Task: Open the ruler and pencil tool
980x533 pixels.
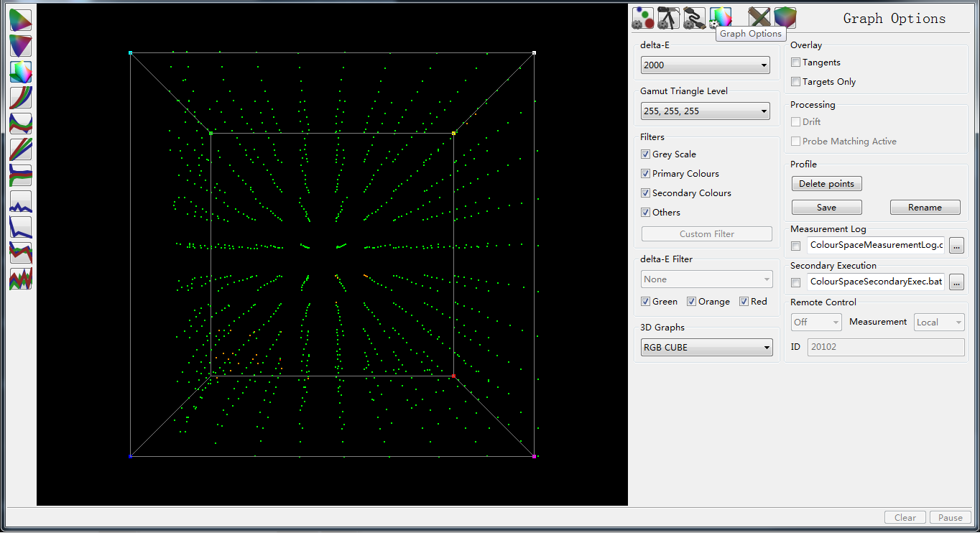Action: [759, 18]
